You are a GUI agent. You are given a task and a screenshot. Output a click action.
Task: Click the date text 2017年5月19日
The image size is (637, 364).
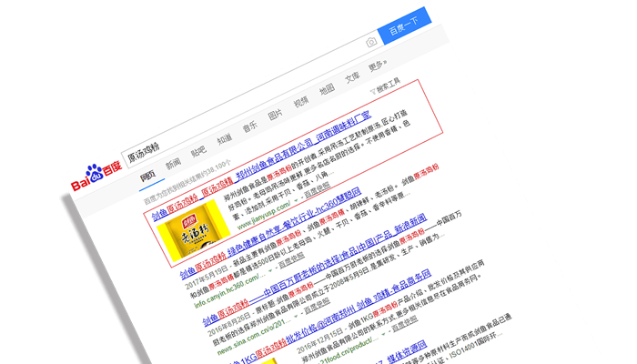tap(206, 277)
